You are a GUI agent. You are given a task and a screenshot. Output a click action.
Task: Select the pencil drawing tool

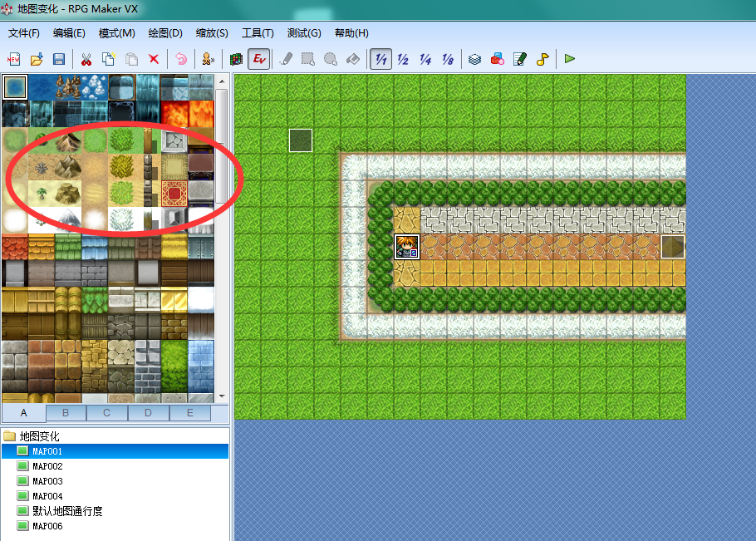pyautogui.click(x=286, y=59)
